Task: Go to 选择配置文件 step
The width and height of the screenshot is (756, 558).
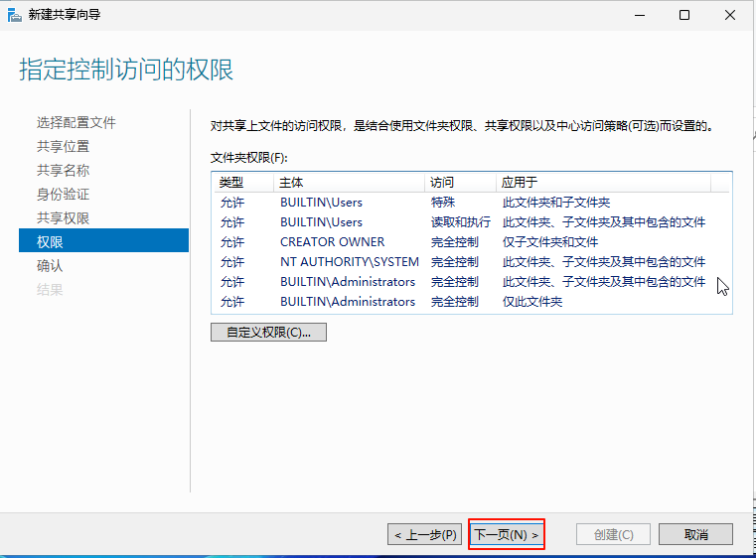Action: tap(76, 123)
